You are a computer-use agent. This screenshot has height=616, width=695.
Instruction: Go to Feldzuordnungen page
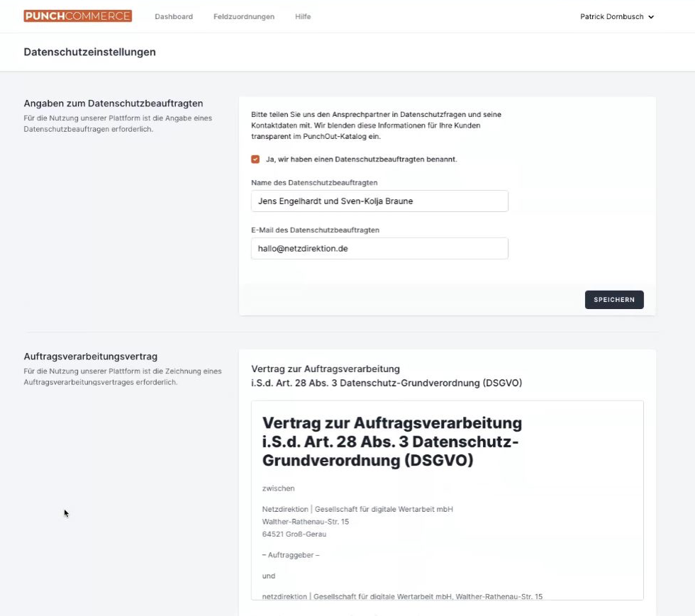click(x=244, y=16)
